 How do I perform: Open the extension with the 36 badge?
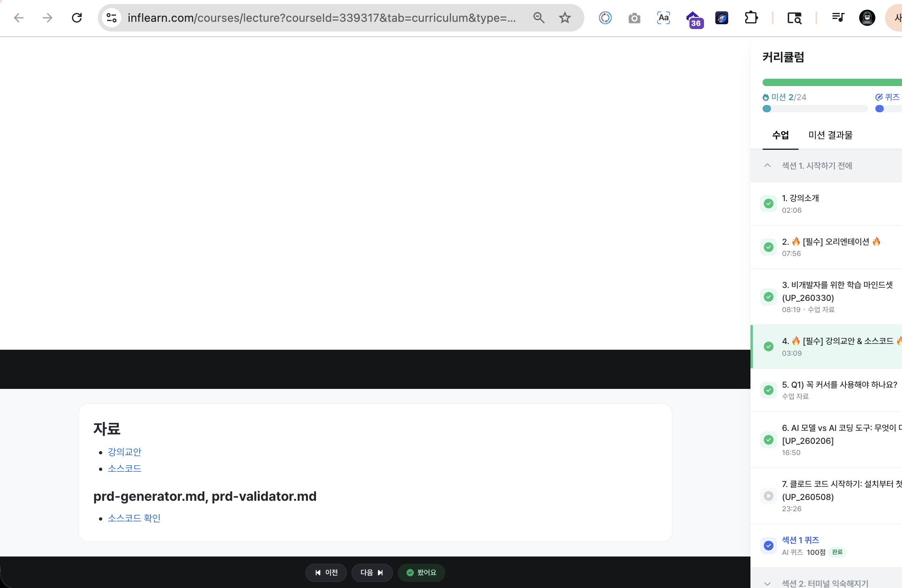[x=694, y=19]
